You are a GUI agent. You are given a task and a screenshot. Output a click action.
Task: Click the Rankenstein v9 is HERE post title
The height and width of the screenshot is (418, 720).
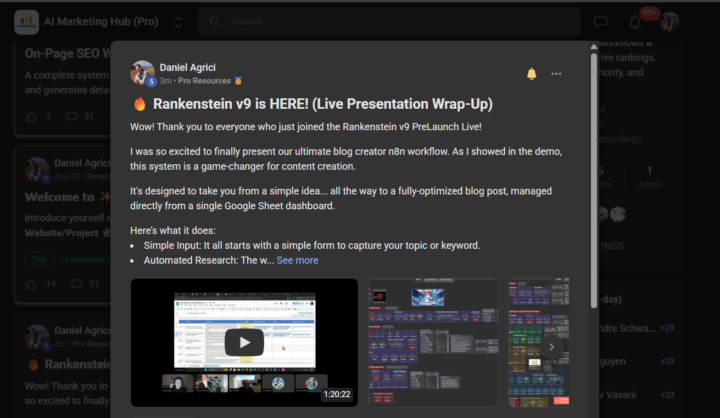click(322, 104)
